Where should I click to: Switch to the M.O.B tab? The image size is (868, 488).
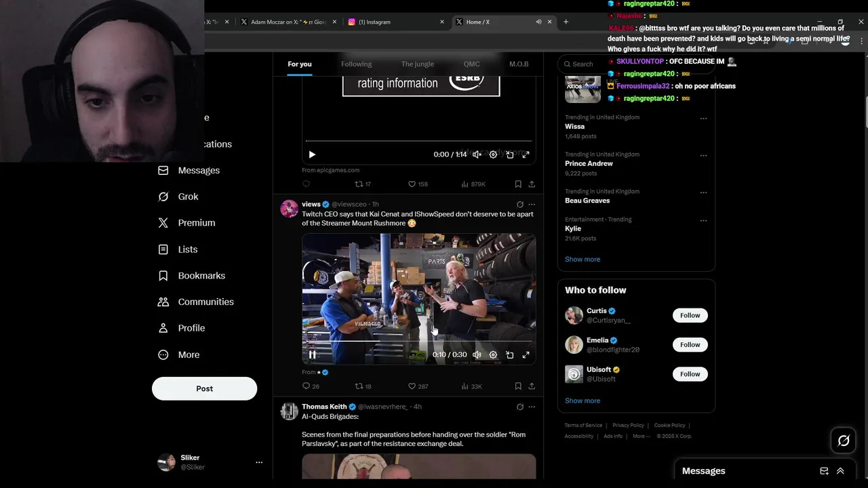tap(519, 64)
